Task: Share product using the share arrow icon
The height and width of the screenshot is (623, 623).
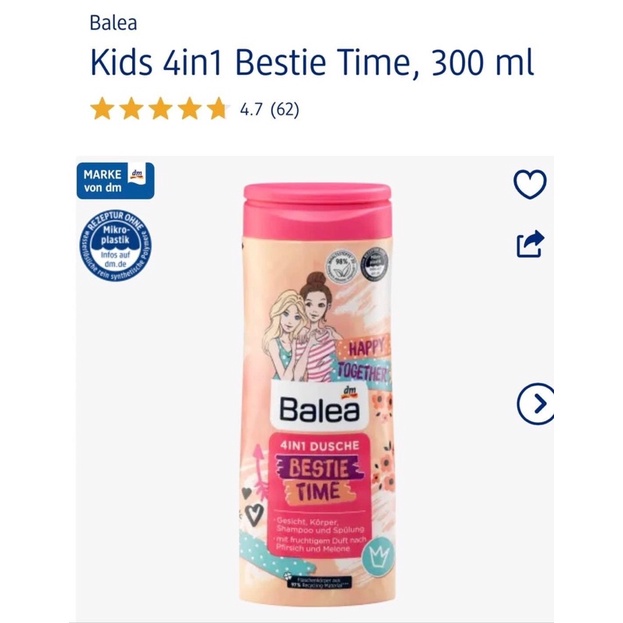Action: point(530,244)
